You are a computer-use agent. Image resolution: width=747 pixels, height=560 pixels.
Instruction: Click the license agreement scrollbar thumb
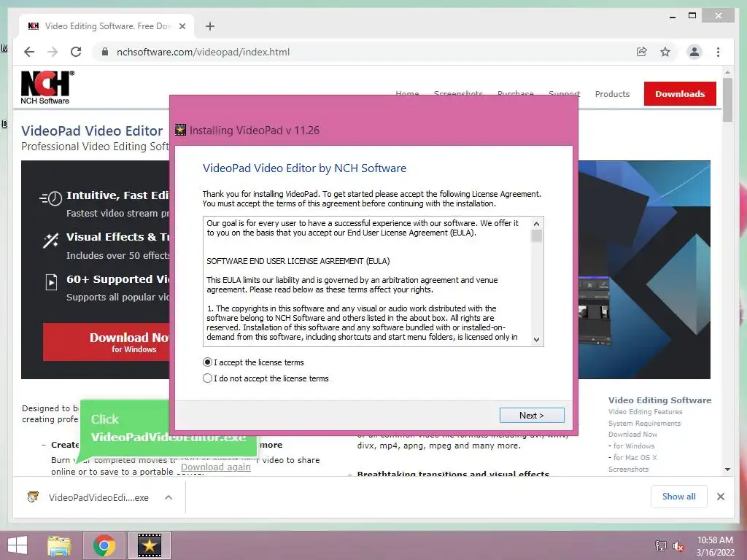[536, 236]
